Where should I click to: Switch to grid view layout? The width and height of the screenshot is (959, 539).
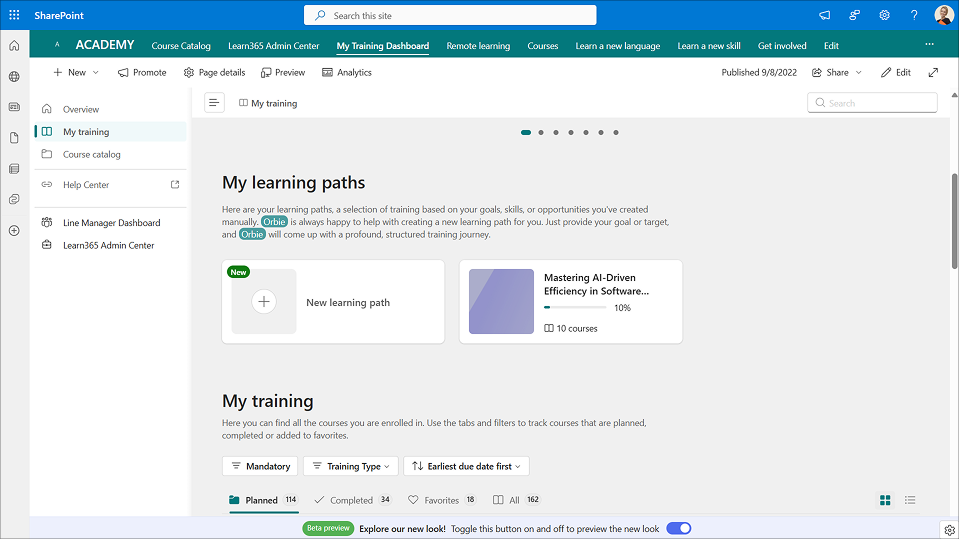tap(885, 500)
